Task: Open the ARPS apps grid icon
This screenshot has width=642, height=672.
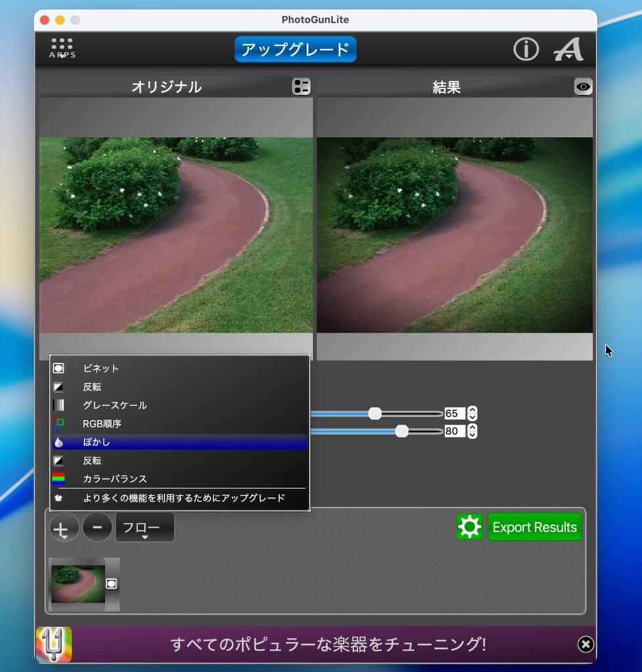Action: [62, 49]
